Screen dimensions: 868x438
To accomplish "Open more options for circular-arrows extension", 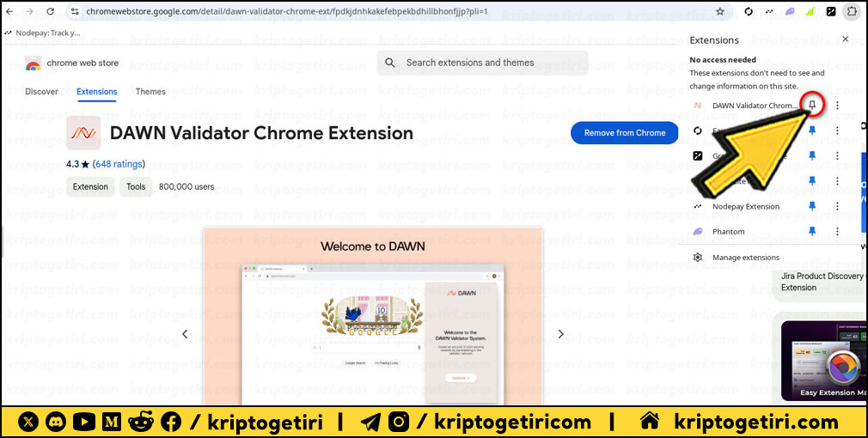I will [838, 131].
